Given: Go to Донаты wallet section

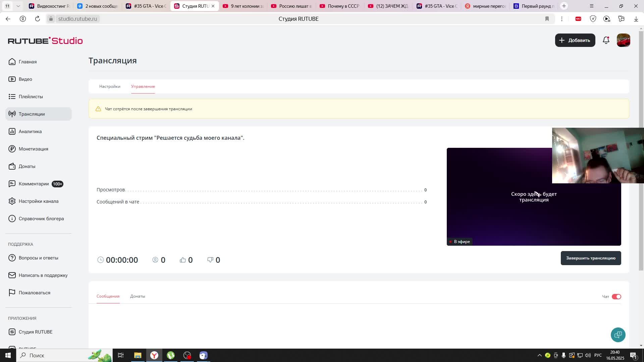Looking at the screenshot, I should tap(27, 166).
